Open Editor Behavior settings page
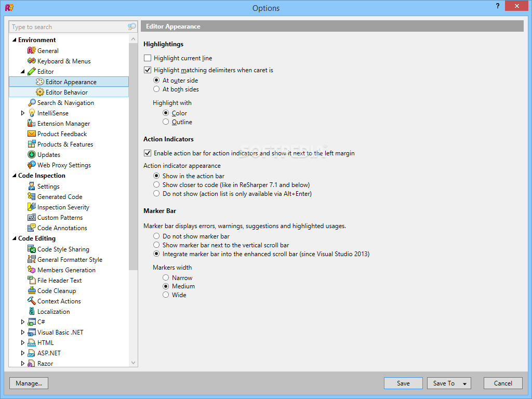532x399 pixels. (66, 92)
